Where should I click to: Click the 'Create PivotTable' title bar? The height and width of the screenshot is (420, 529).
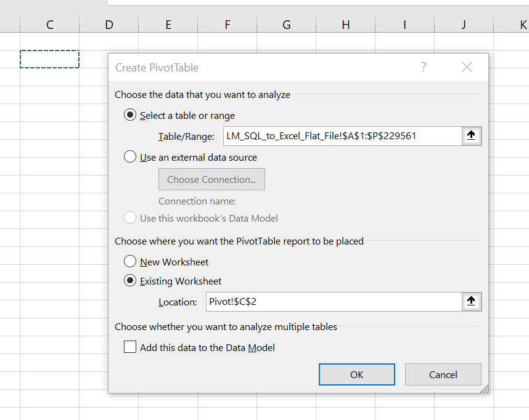click(259, 67)
